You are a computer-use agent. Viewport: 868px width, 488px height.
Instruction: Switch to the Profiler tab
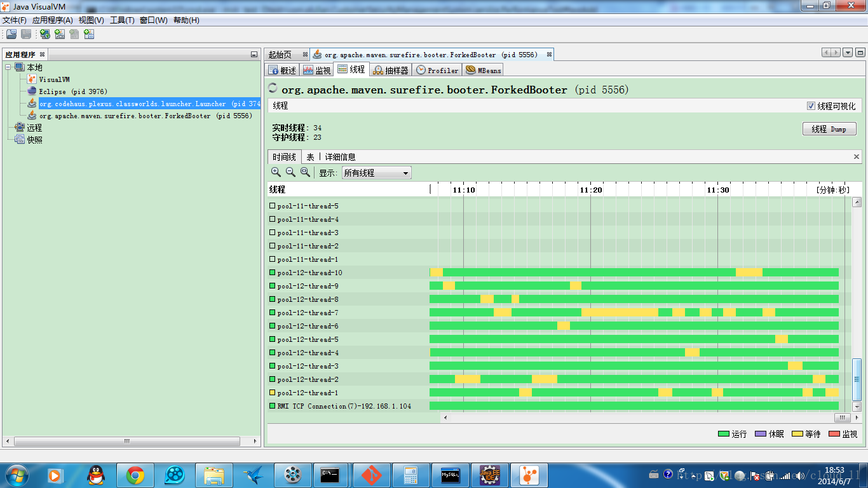437,70
